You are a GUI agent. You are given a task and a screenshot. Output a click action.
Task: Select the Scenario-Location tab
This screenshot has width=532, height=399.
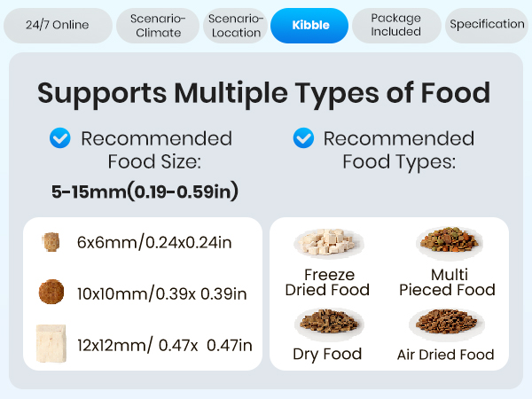pos(236,25)
